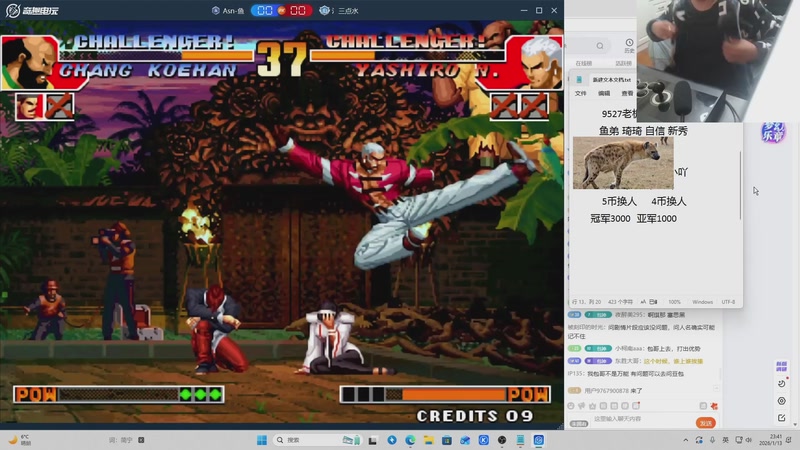Viewport: 800px width, 450px height.
Task: Click the text 亚军1000 in Notepad
Action: (657, 218)
